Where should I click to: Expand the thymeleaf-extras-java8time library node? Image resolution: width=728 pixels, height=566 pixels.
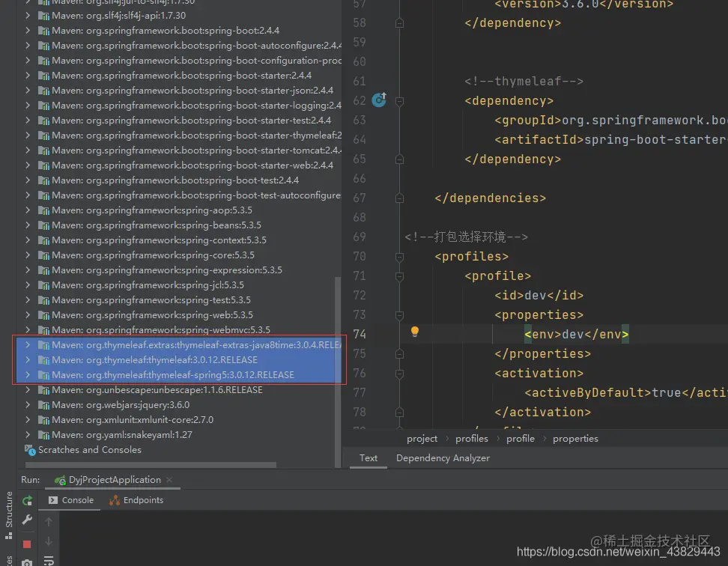coord(28,344)
